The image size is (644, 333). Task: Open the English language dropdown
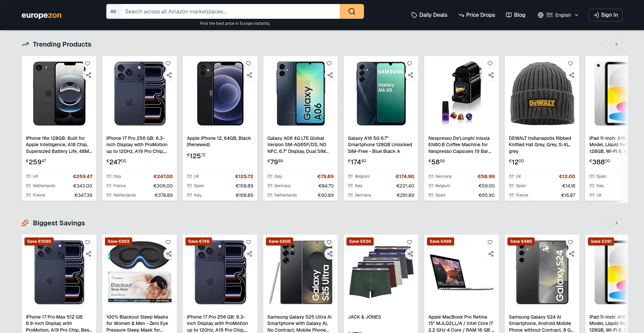click(558, 15)
